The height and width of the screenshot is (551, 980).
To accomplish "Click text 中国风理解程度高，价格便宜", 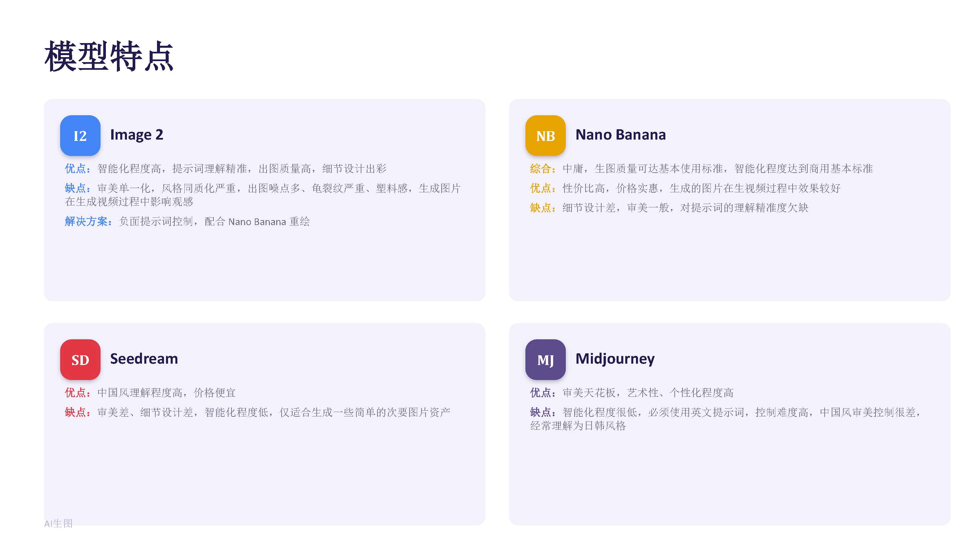I will pyautogui.click(x=167, y=392).
